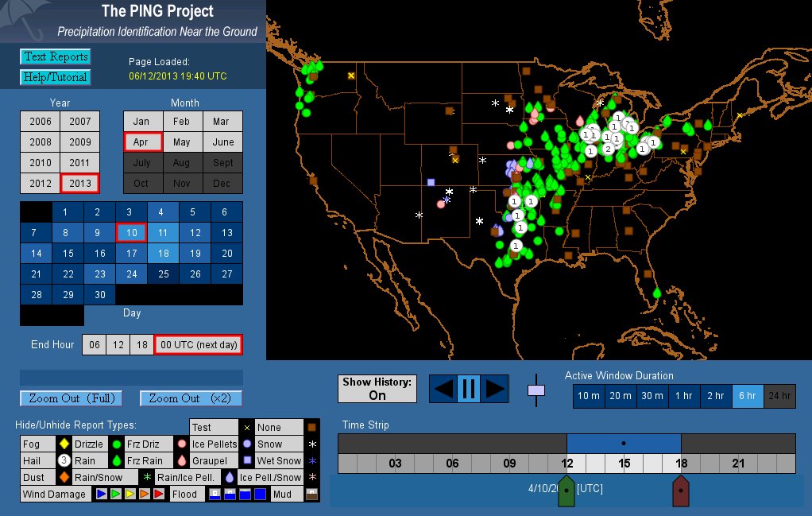
Task: Click the red end marker on time strip
Action: 680,491
